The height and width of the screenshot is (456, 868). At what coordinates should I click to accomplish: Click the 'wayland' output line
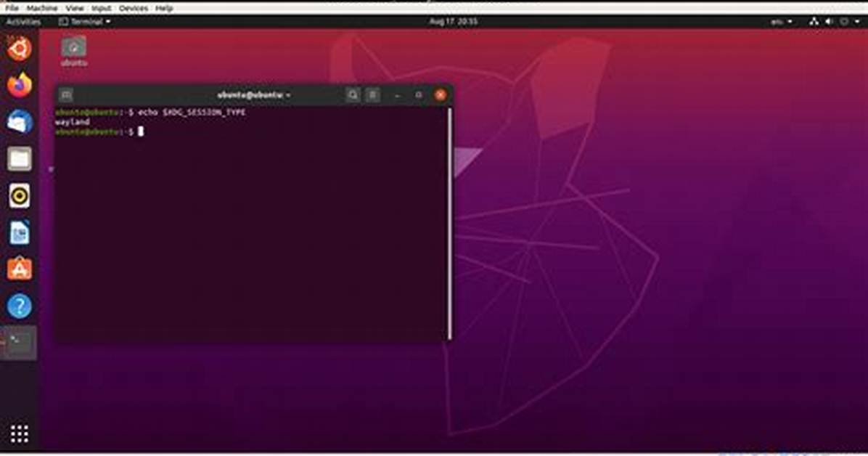(x=73, y=122)
